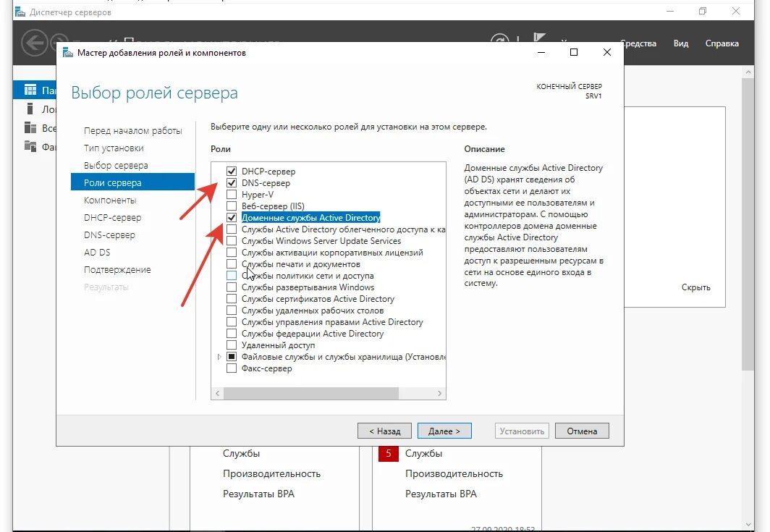Check Службы управления правами Active Directory checkbox
This screenshot has width=770, height=532.
coord(232,322)
